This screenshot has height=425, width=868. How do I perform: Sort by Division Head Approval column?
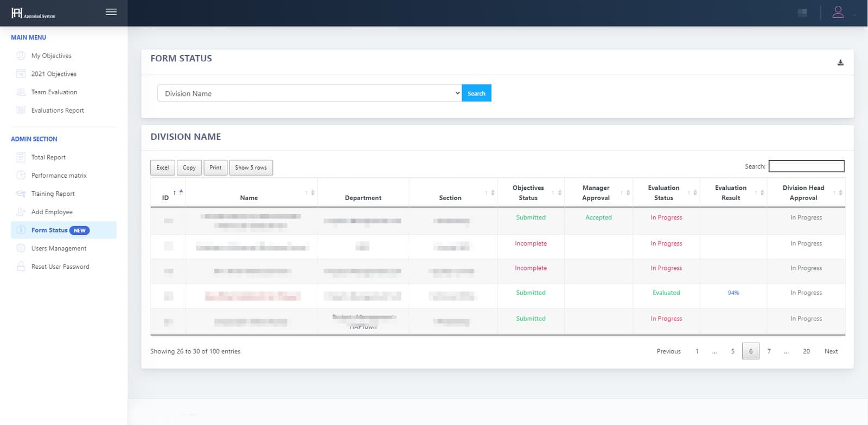click(x=806, y=192)
